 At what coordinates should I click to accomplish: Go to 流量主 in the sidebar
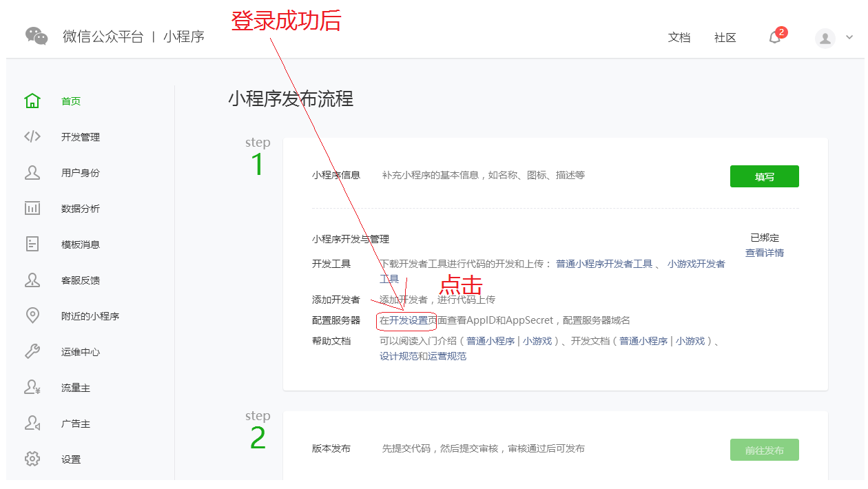tap(76, 388)
